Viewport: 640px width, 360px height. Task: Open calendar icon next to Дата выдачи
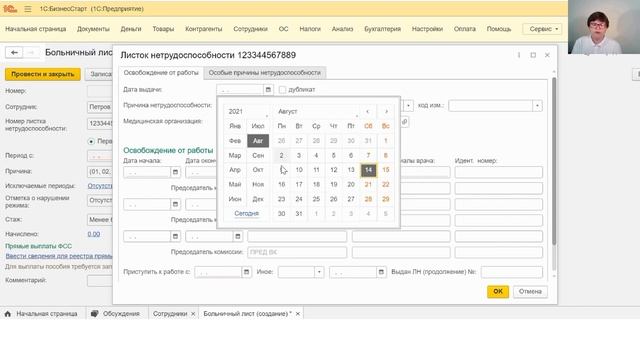pyautogui.click(x=268, y=89)
